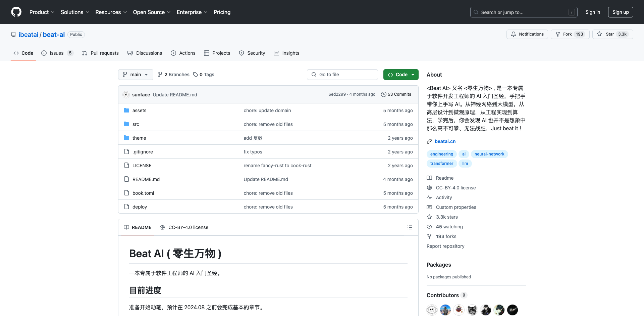Click the deploy file icon

pyautogui.click(x=126, y=207)
